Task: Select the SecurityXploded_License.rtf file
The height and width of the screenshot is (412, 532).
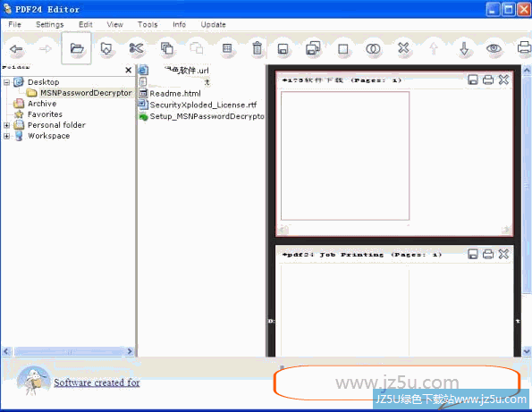Action: click(x=203, y=105)
